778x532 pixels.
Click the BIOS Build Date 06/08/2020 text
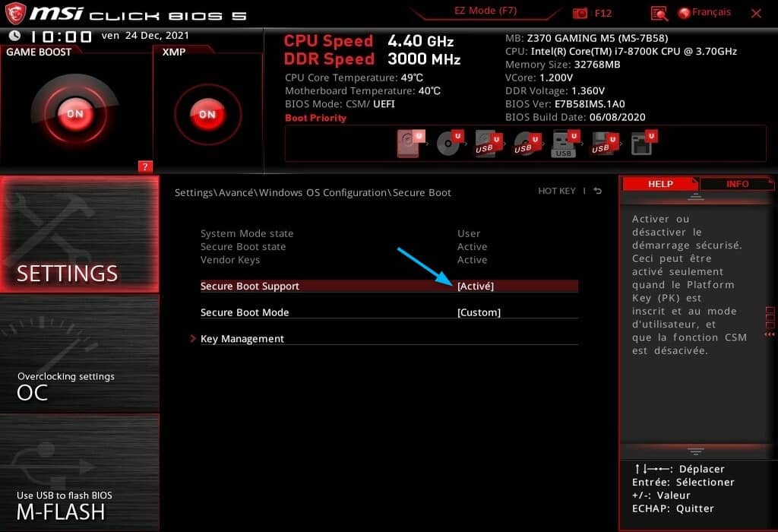pos(575,118)
